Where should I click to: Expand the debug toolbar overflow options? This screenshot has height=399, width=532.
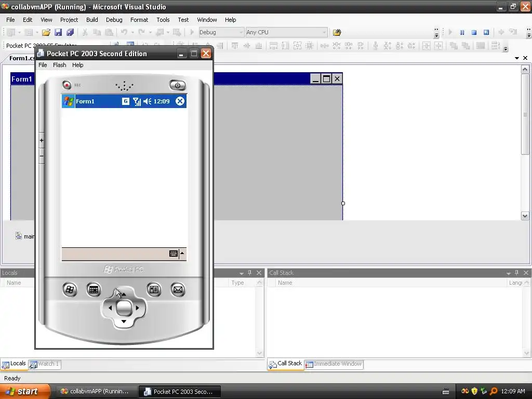436,33
